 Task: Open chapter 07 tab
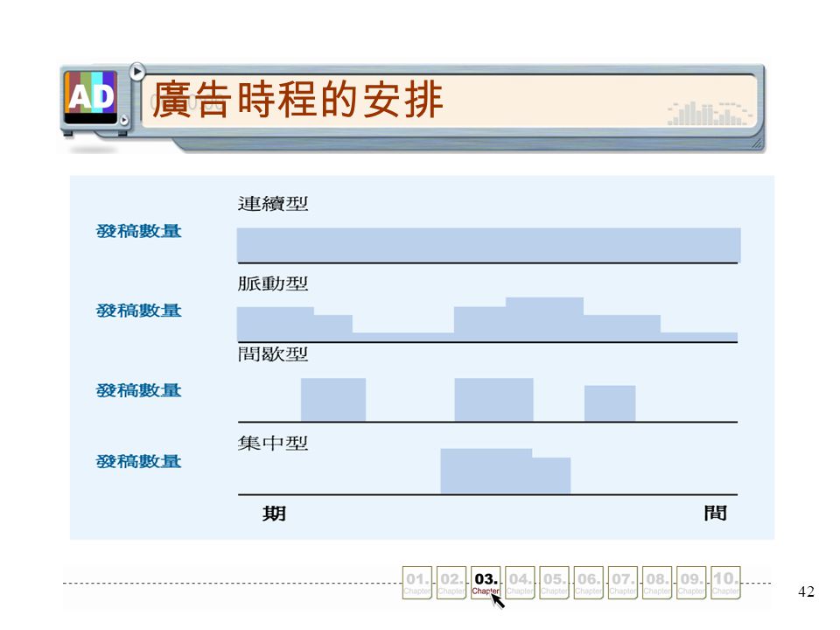coord(622,583)
